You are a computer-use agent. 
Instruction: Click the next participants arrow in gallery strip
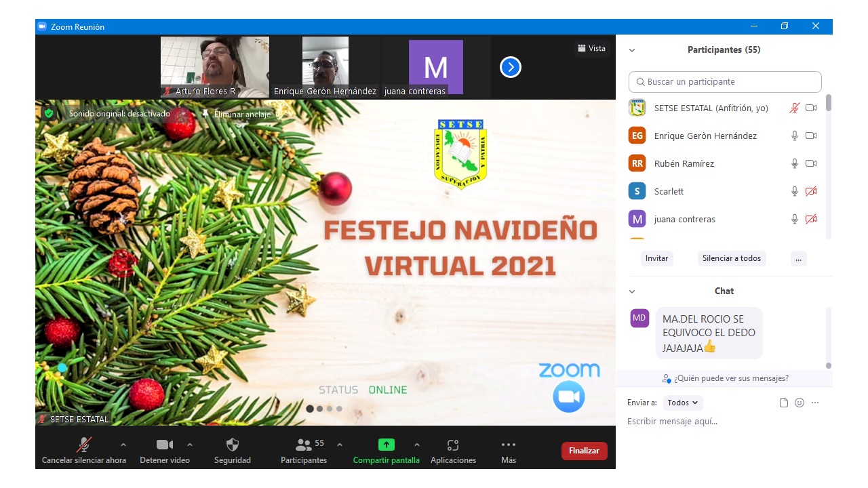pyautogui.click(x=511, y=67)
